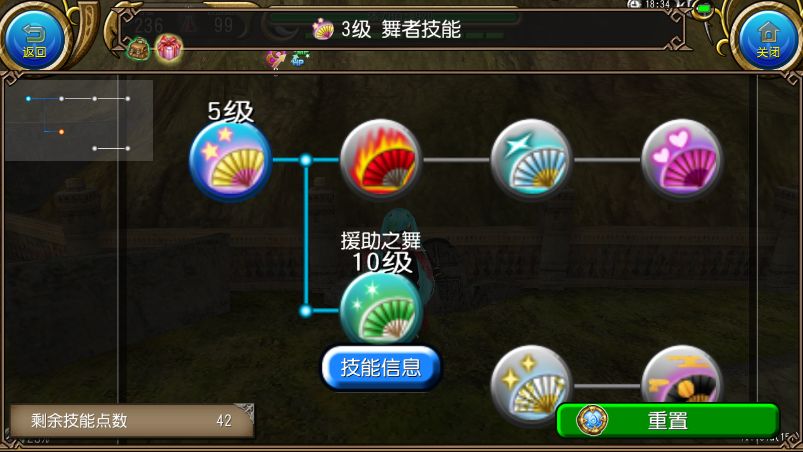Click the HP buff status icon
This screenshot has width=803, height=452.
(298, 59)
